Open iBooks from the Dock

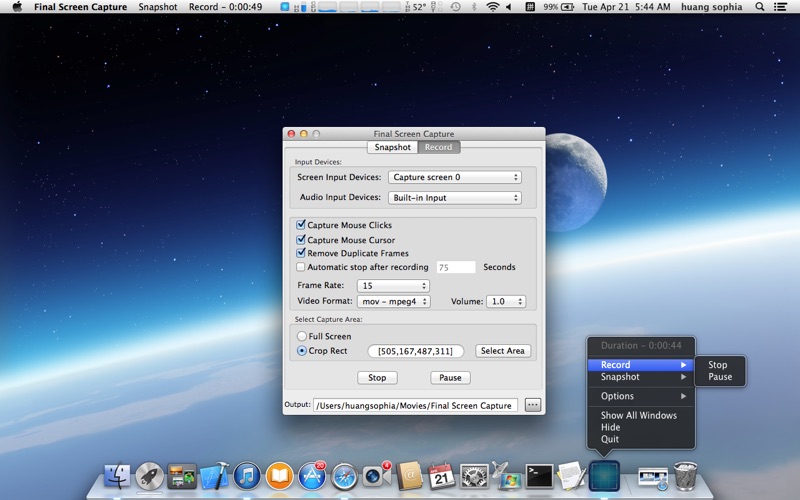(280, 476)
